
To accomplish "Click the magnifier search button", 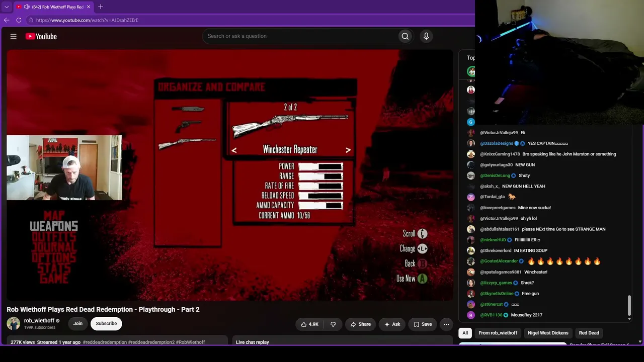I will pyautogui.click(x=405, y=36).
